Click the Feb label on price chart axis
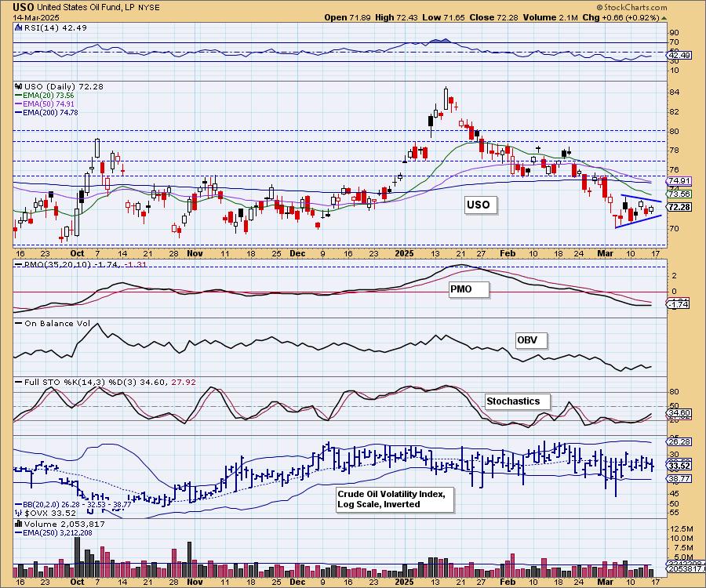This screenshot has width=706, height=588. point(508,253)
